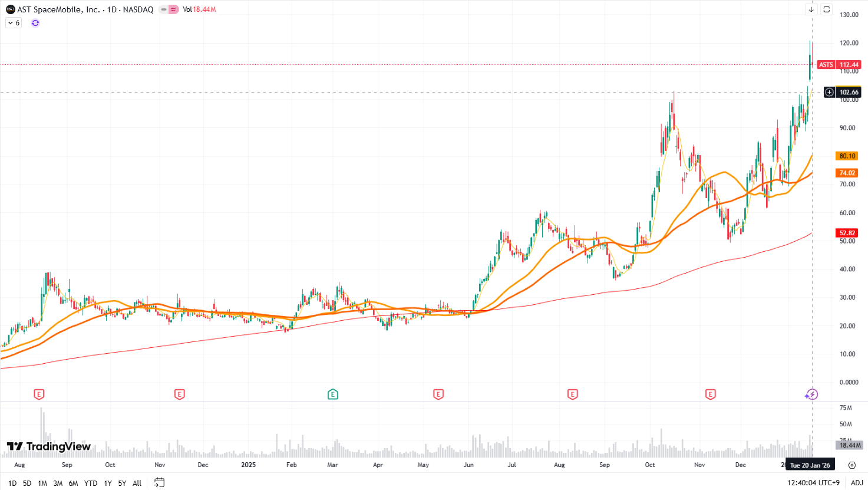Select the YTD time range
Screen dimensions: 868x490
pos(91,483)
